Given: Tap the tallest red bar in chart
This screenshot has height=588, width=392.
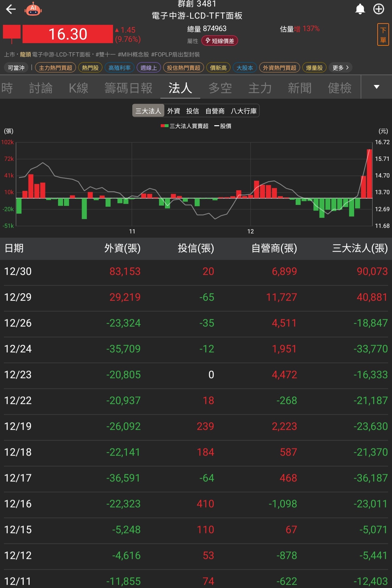Looking at the screenshot, I should (x=369, y=173).
